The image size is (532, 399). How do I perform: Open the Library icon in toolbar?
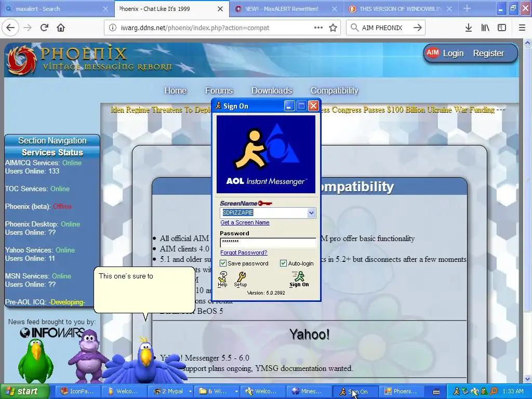click(485, 28)
